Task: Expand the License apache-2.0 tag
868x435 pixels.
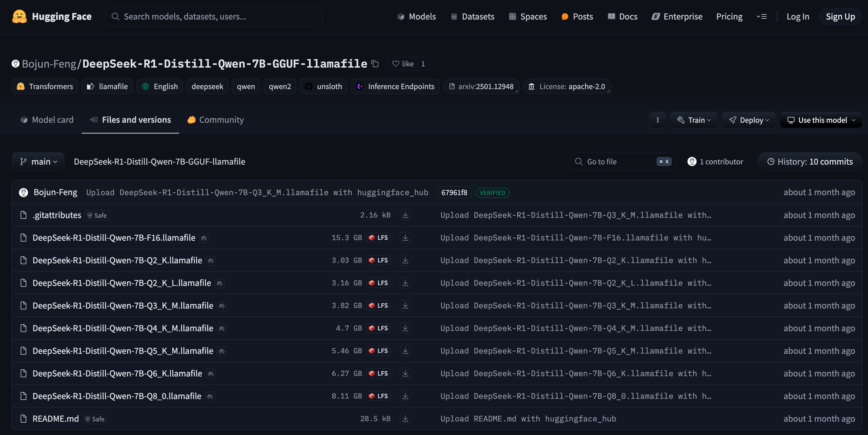Action: (567, 86)
